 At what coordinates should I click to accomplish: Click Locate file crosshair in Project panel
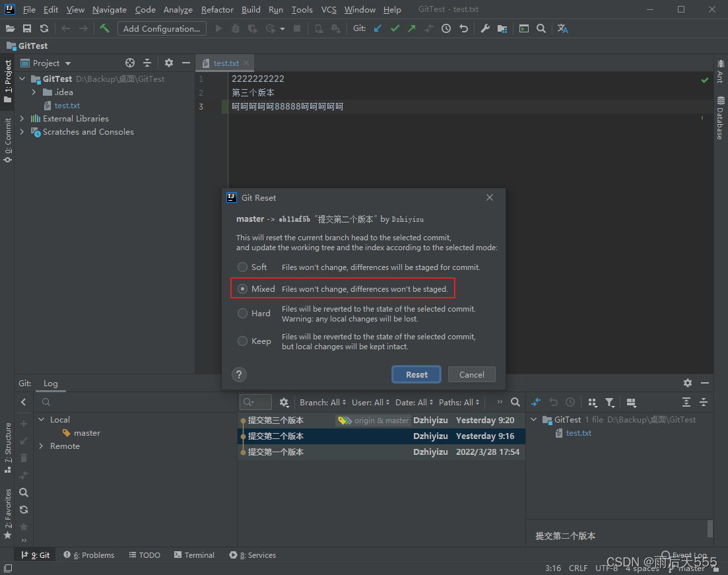coord(130,63)
